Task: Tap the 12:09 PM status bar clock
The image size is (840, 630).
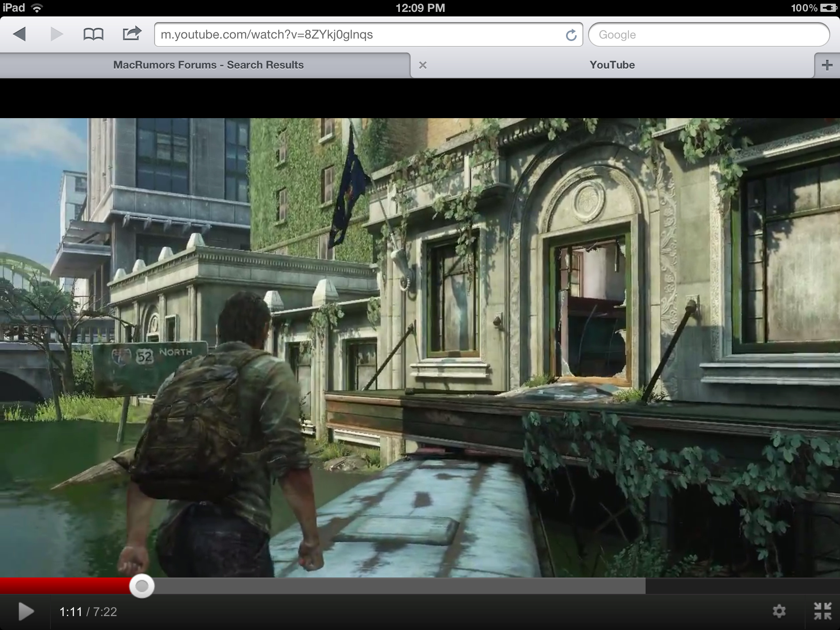Action: tap(420, 8)
